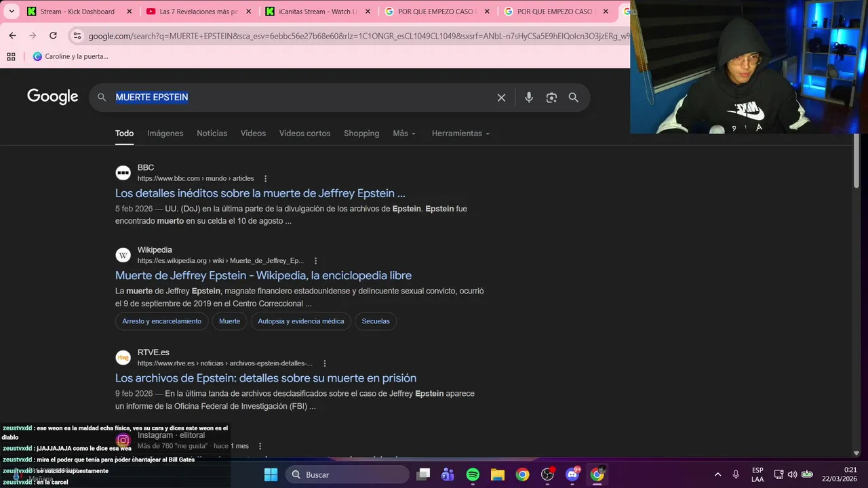
Task: Expand the Más dropdown
Action: (x=404, y=134)
